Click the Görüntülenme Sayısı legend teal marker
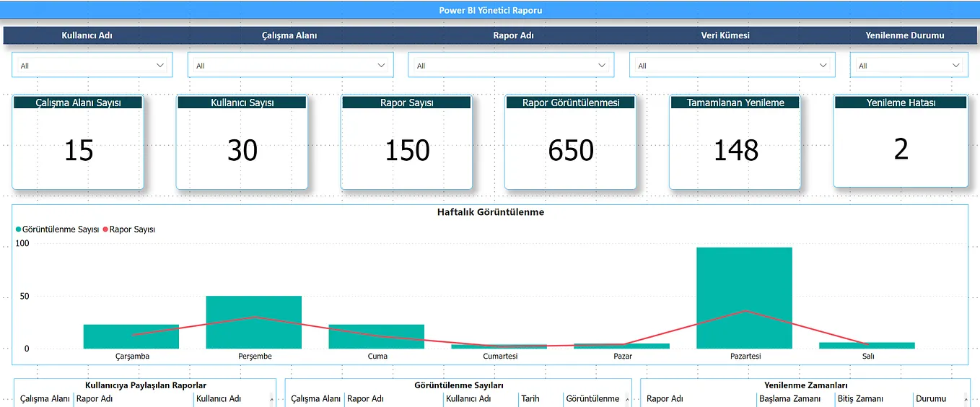Image resolution: width=980 pixels, height=407 pixels. point(19,229)
